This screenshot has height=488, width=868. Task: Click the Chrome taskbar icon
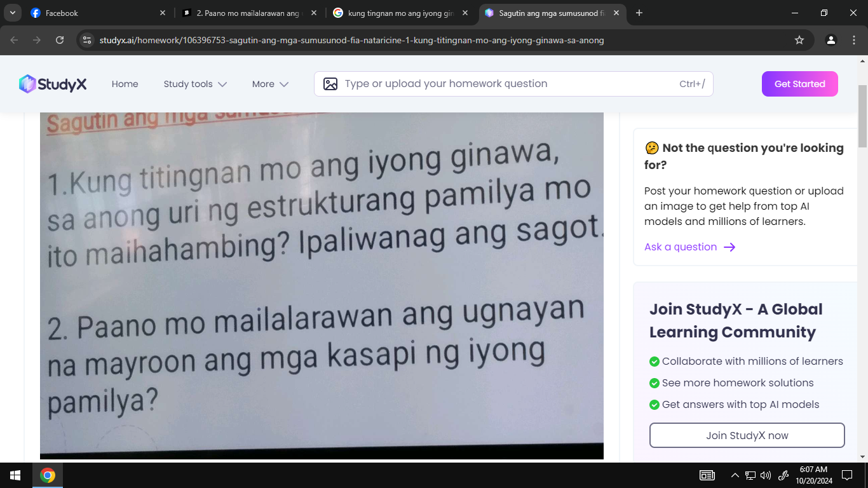pyautogui.click(x=48, y=475)
